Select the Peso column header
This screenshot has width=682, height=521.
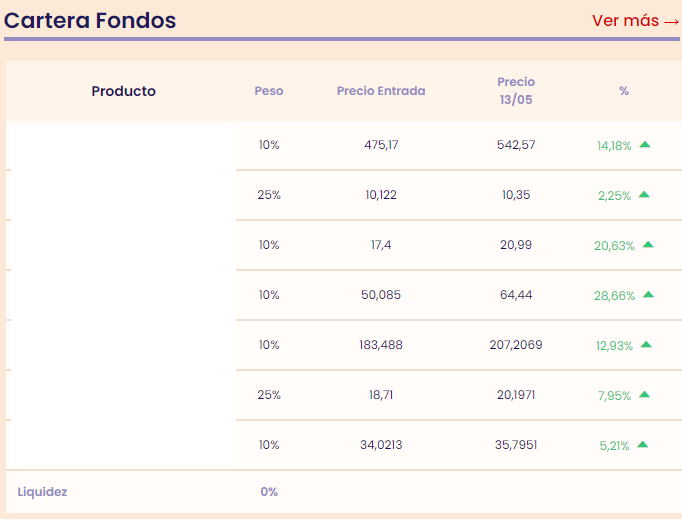click(269, 91)
